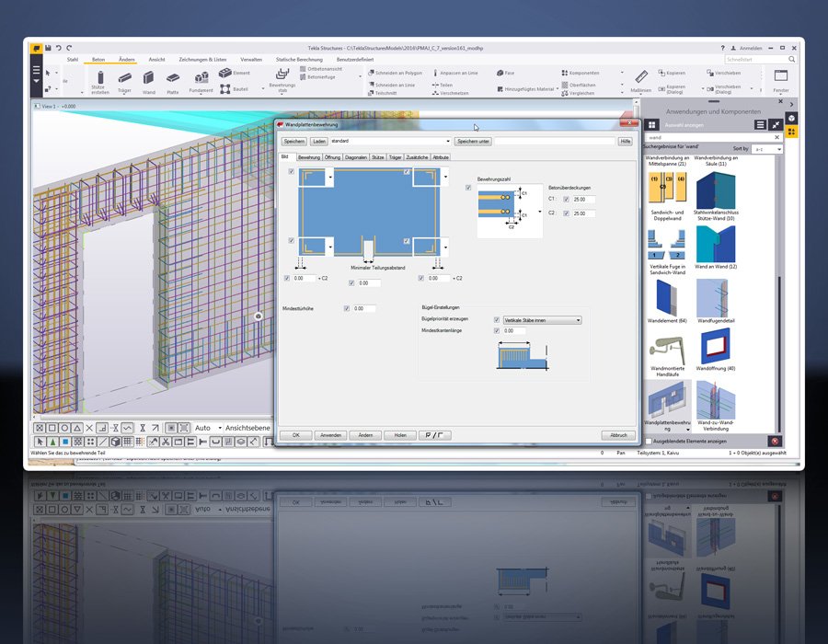The image size is (828, 644).
Task: Click the Holen button
Action: pos(400,435)
